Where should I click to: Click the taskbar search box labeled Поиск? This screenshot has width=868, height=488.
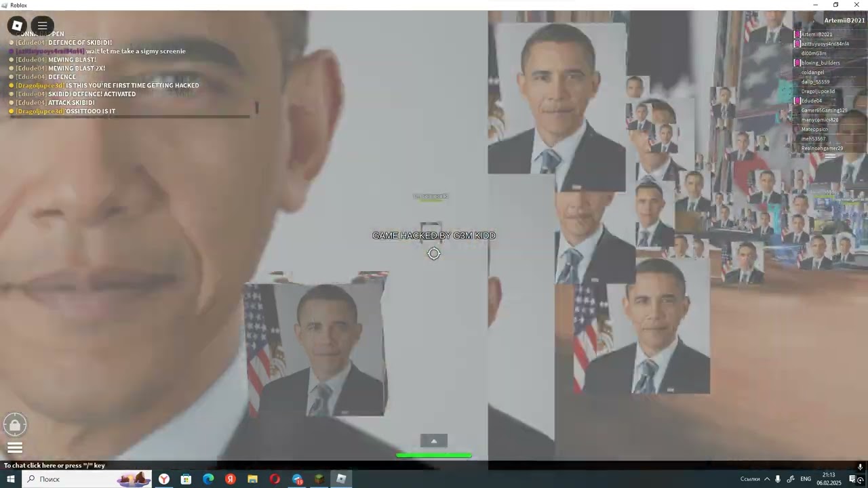tap(88, 479)
